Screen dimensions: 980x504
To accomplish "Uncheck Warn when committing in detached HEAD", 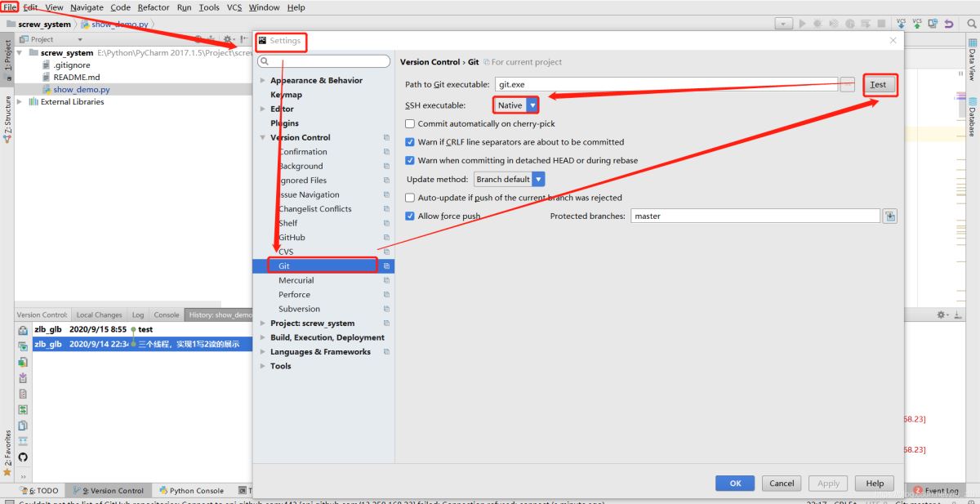I will [410, 161].
